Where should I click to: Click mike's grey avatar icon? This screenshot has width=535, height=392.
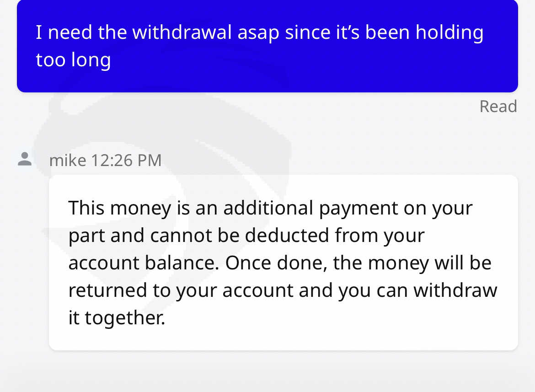(x=25, y=159)
